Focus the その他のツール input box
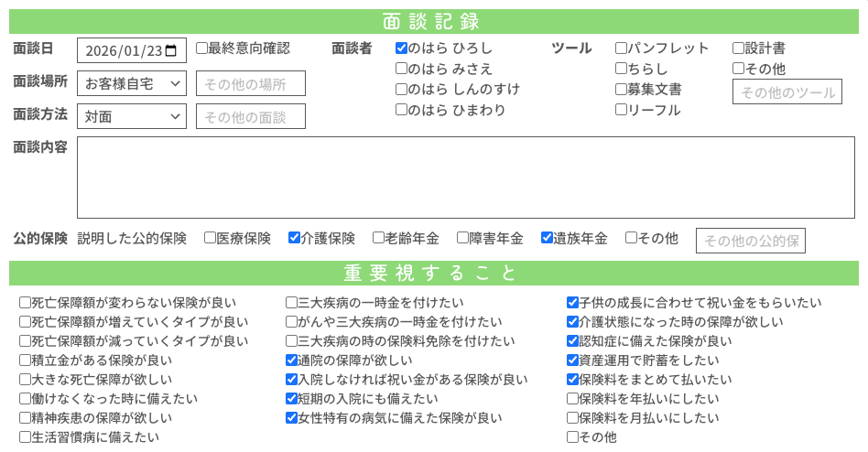Image resolution: width=868 pixels, height=452 pixels. 787,91
